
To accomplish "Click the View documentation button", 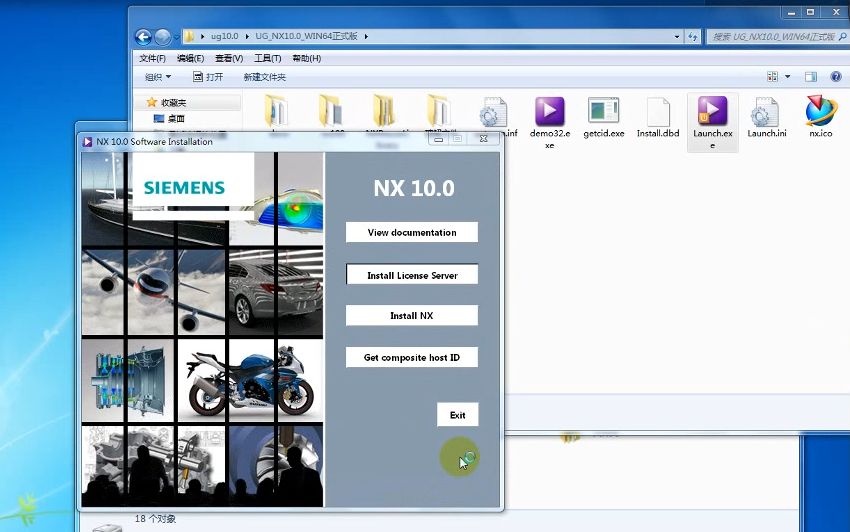I will click(412, 232).
